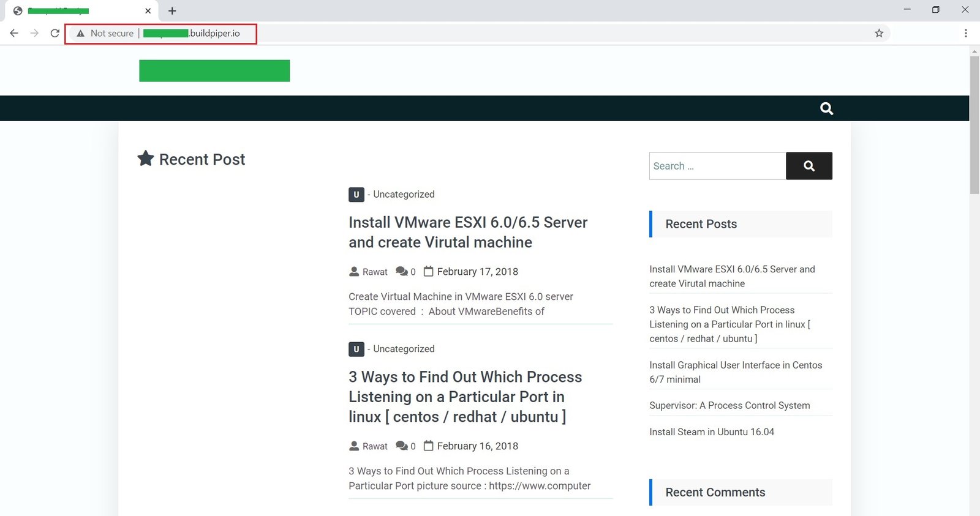
Task: Click the Uncategorized category on the first post
Action: pos(404,194)
